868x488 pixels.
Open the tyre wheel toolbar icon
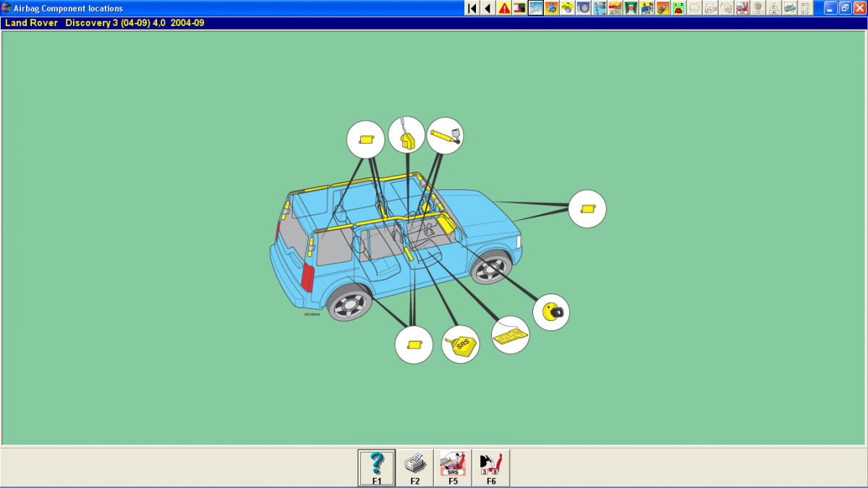pos(584,8)
